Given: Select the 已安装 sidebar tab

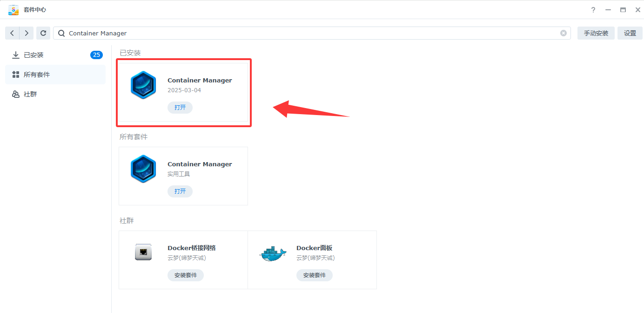Looking at the screenshot, I should [x=34, y=55].
